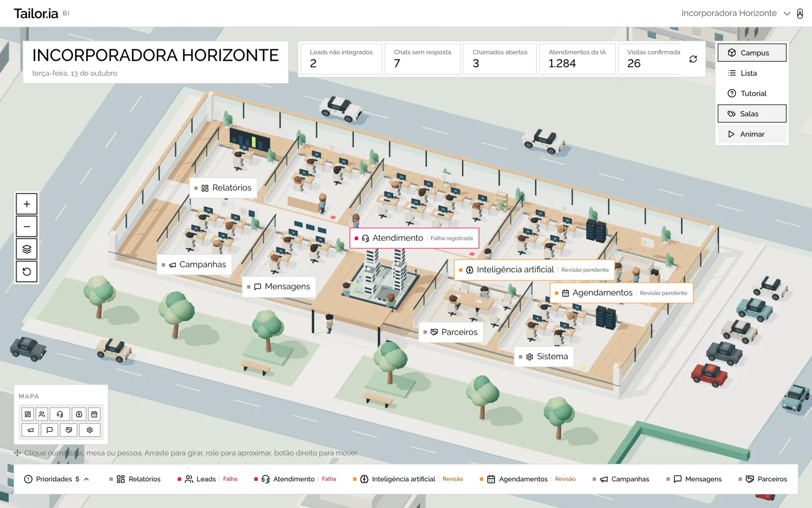Refresh the indicator cards with the sync icon
The height and width of the screenshot is (508, 812).
pyautogui.click(x=693, y=59)
